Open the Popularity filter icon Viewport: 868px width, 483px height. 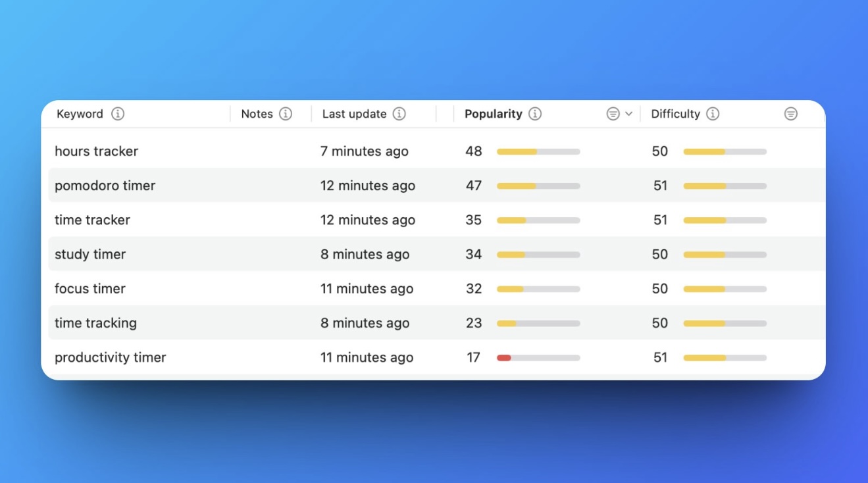pos(613,114)
